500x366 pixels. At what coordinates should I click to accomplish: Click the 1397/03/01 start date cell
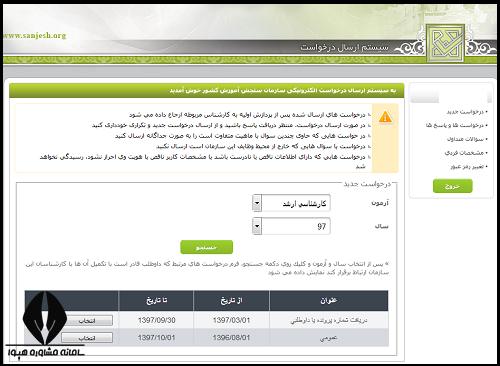(x=231, y=320)
